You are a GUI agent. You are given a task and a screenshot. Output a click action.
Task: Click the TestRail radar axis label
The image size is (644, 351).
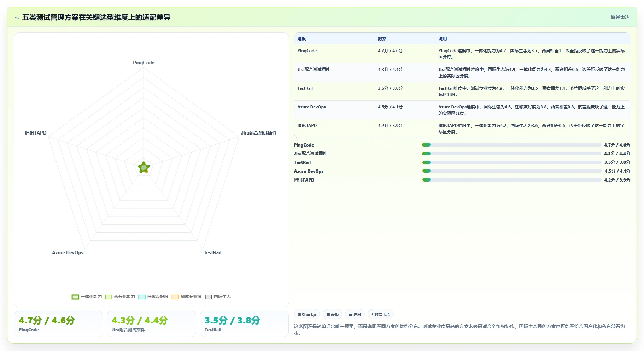[212, 252]
